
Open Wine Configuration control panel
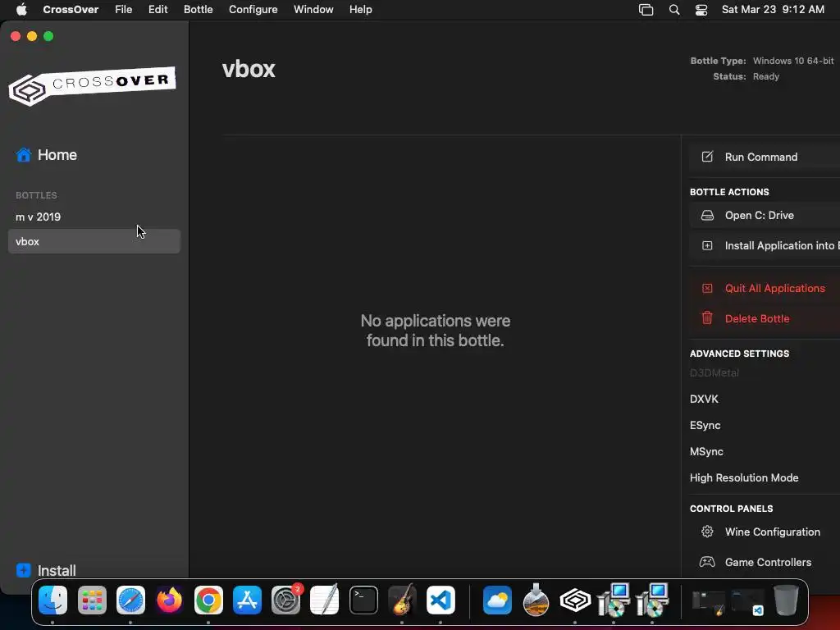pyautogui.click(x=765, y=532)
